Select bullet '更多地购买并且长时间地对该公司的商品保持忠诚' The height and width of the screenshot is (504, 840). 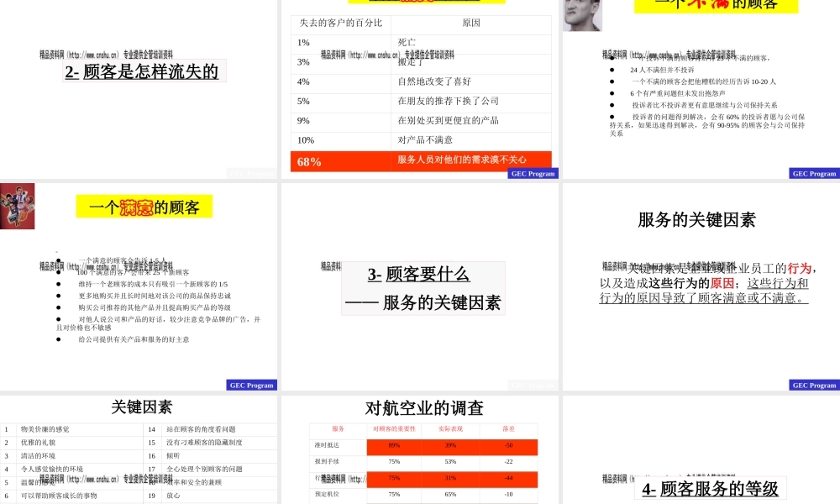tap(155, 296)
